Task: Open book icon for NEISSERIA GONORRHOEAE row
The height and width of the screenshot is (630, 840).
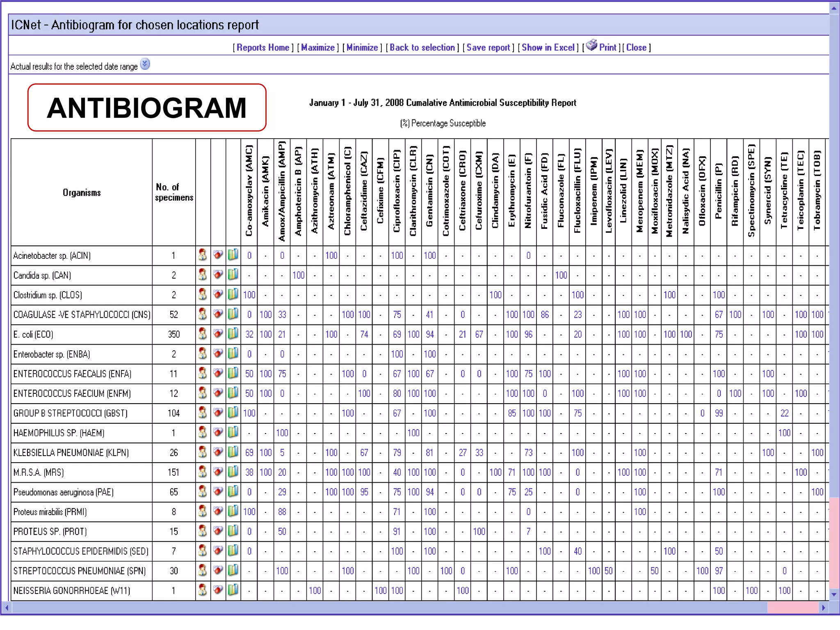Action: [x=233, y=589]
